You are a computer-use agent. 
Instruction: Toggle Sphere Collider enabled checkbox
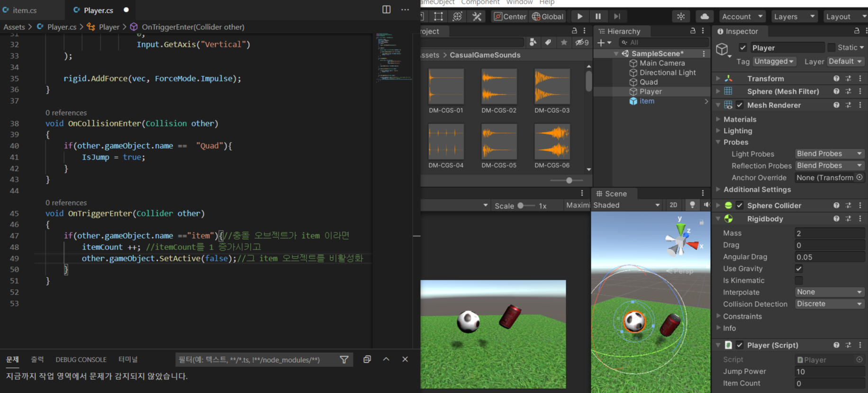[740, 205]
